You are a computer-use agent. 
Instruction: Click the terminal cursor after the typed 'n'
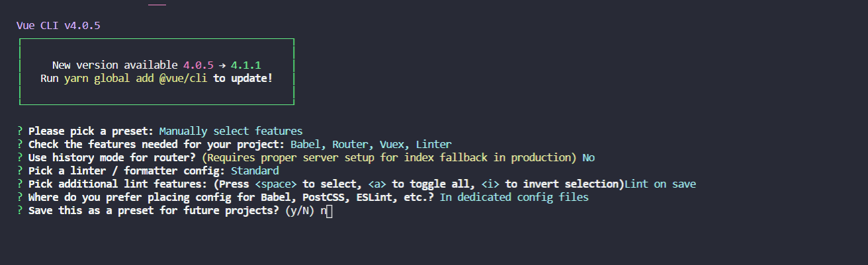coord(329,211)
